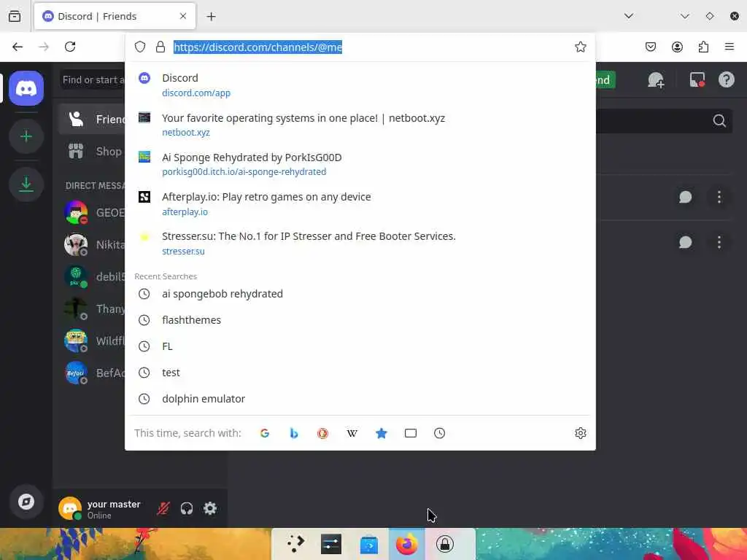The height and width of the screenshot is (560, 747).
Task: Add a server with the plus icon
Action: point(26,136)
